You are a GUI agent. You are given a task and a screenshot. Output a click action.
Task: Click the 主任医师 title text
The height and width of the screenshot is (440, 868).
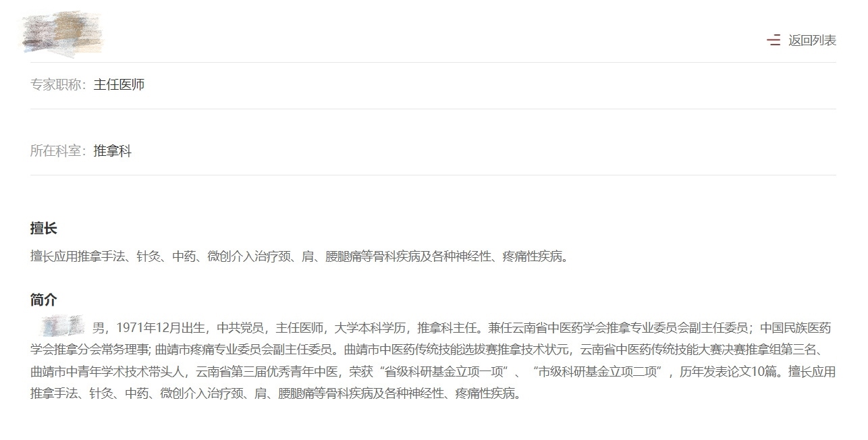pos(119,84)
